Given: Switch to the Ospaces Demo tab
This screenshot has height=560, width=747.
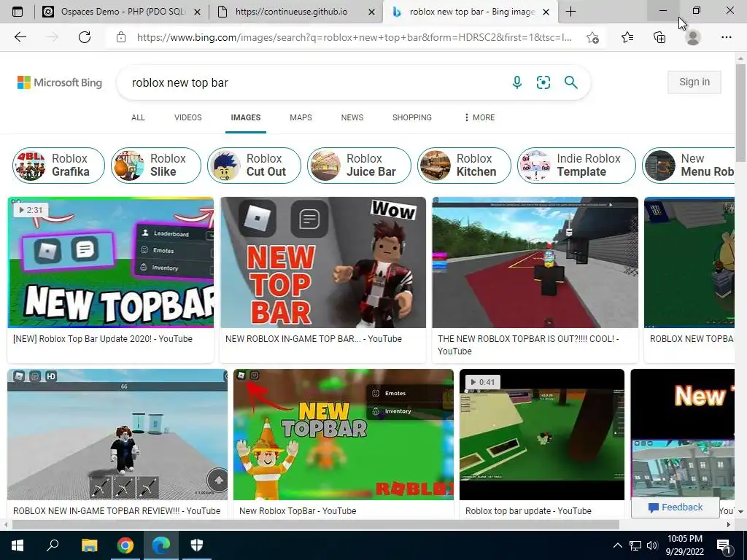Looking at the screenshot, I should click(121, 12).
